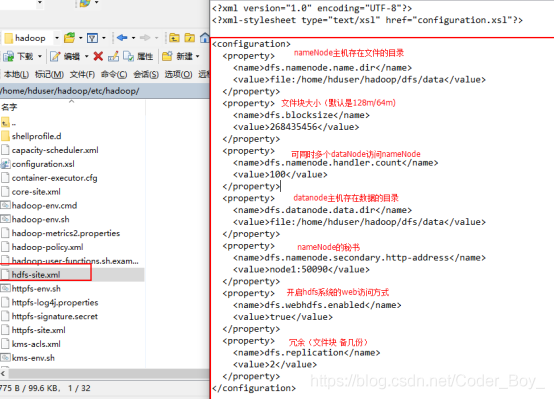Open the hadoop directory combo box
554x399 pixels.
point(31,38)
